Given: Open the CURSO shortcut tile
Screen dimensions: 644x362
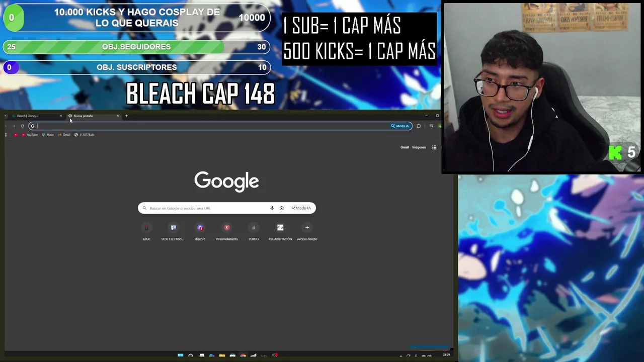Looking at the screenshot, I should pyautogui.click(x=254, y=232).
